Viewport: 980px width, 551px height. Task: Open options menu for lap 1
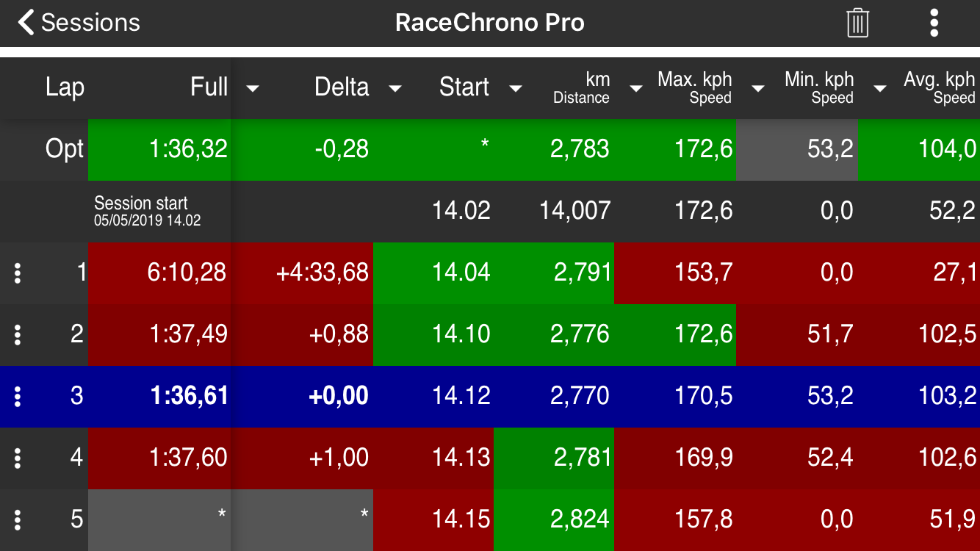[18, 273]
